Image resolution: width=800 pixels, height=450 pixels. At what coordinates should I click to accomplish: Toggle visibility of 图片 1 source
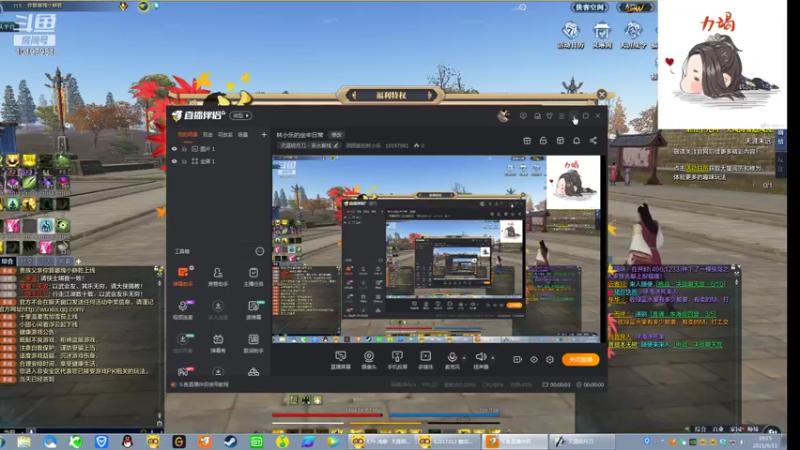coord(174,149)
